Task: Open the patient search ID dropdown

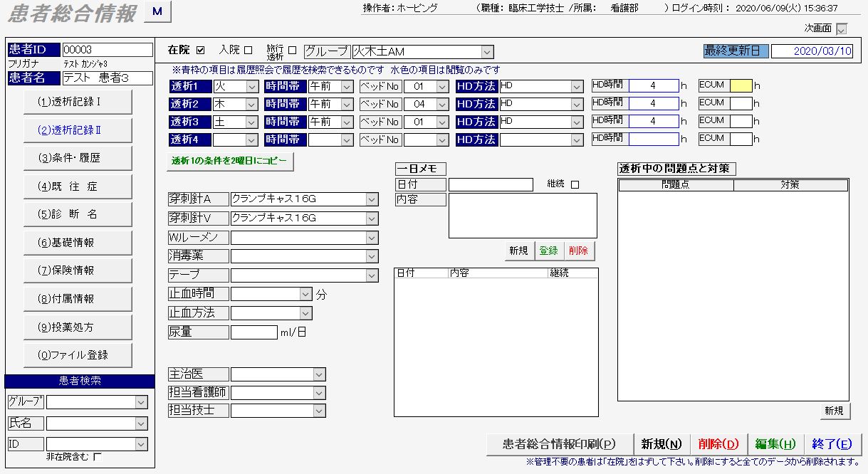Action: [x=140, y=444]
